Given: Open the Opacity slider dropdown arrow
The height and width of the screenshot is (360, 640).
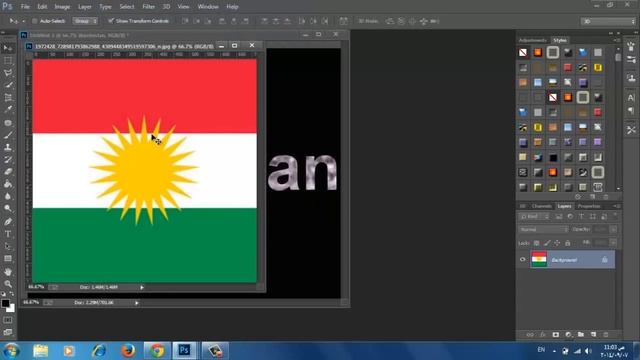Looking at the screenshot, I should pos(613,229).
